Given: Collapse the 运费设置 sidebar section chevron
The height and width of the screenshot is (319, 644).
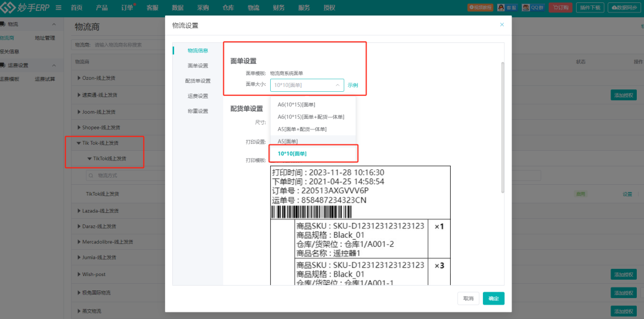Looking at the screenshot, I should (x=54, y=65).
